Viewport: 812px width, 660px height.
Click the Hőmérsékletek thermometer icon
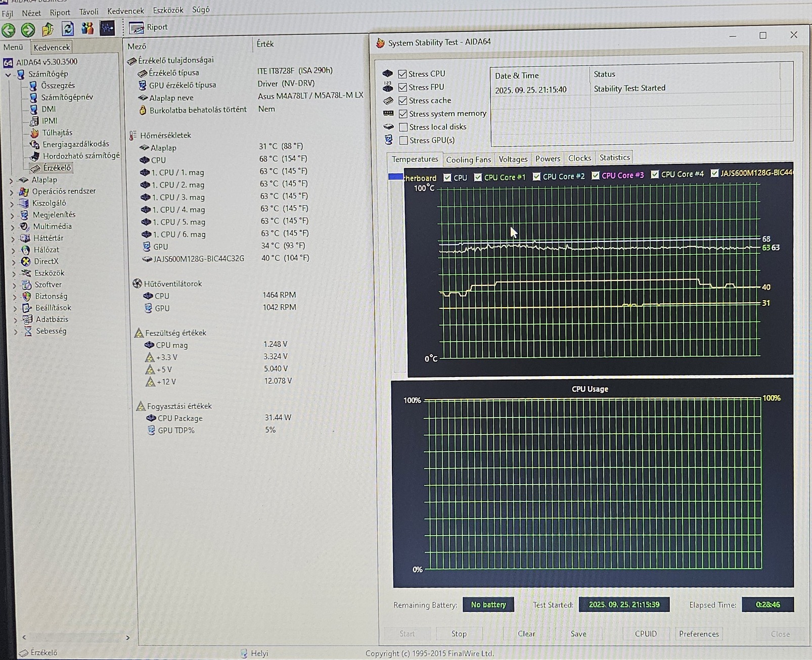[133, 135]
